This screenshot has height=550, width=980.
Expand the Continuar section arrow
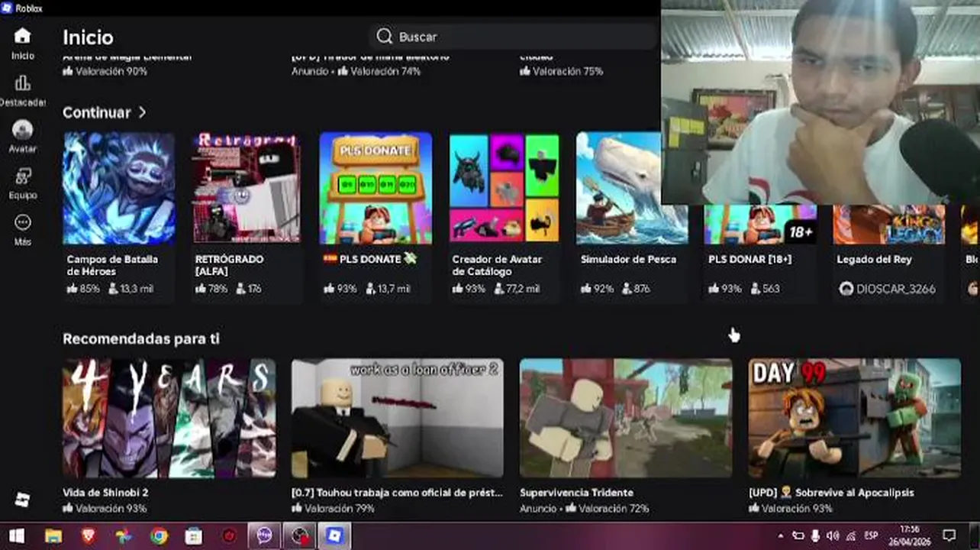[143, 112]
